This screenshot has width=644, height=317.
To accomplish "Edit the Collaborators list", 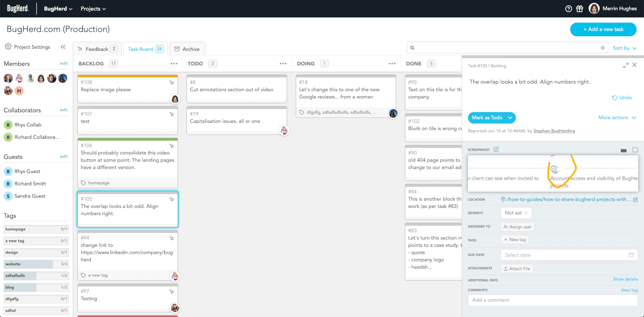I will (64, 110).
